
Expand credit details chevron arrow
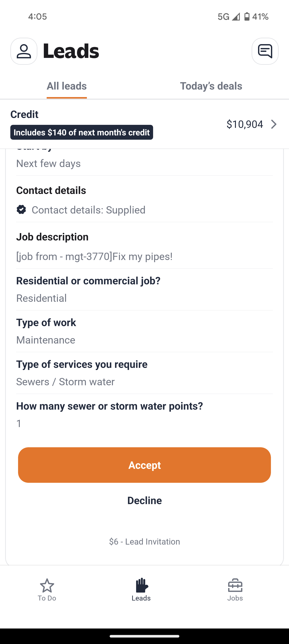(x=274, y=124)
